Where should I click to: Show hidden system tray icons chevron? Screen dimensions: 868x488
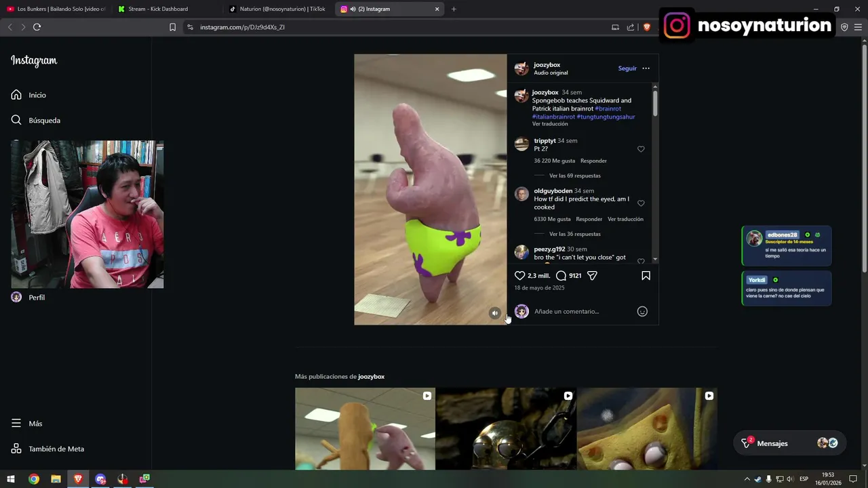click(x=747, y=479)
